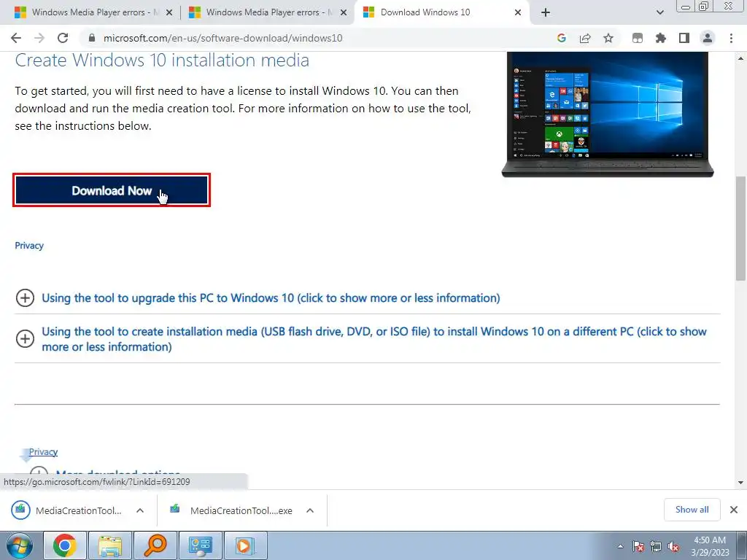Click the plus icon beside the upgrade this PC heading

pyautogui.click(x=26, y=298)
